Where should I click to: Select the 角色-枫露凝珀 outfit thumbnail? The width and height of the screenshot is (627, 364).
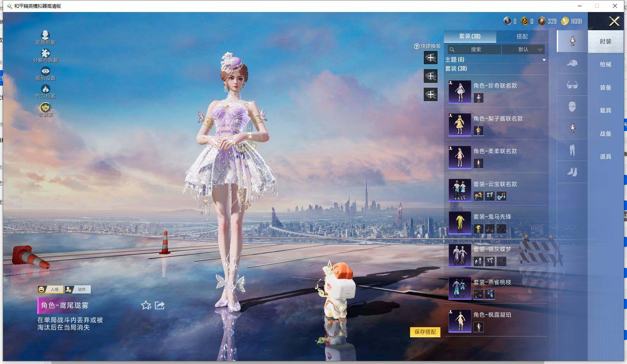(460, 321)
